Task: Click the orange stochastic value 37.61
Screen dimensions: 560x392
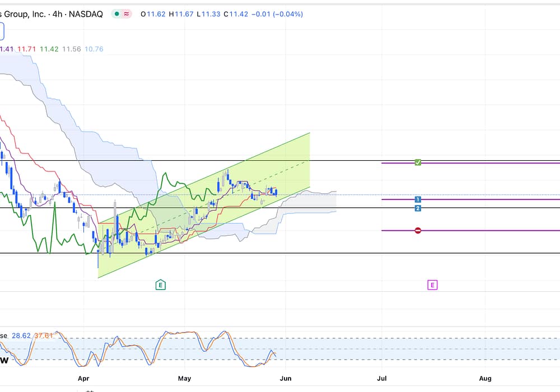Action: 44,335
